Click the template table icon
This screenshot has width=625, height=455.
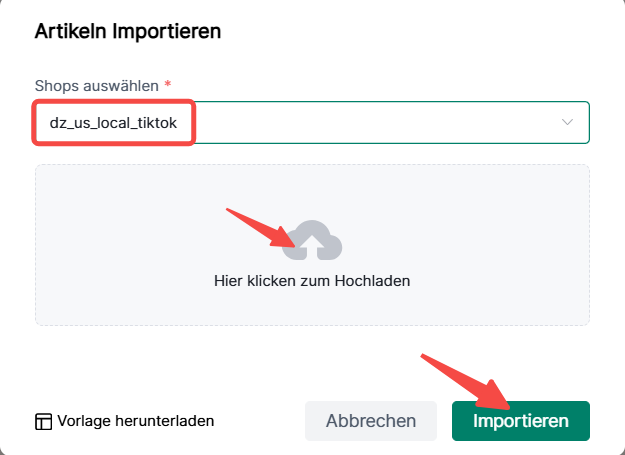44,421
